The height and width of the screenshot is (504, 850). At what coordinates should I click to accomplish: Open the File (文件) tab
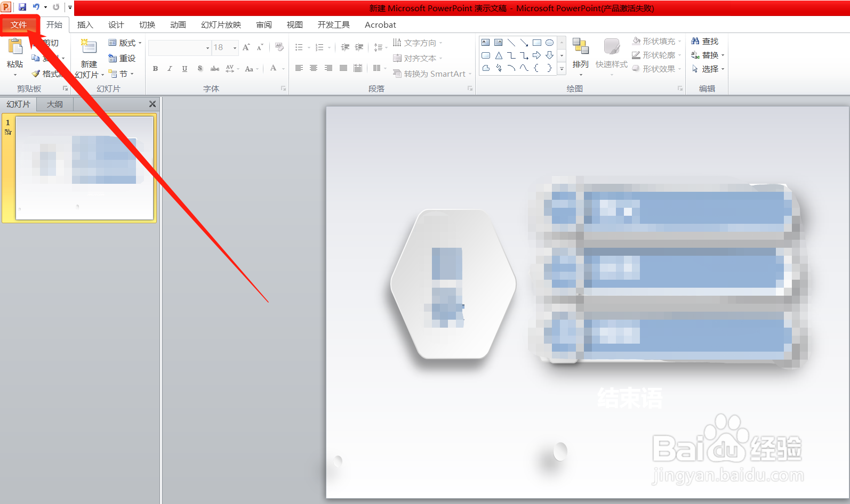click(19, 25)
